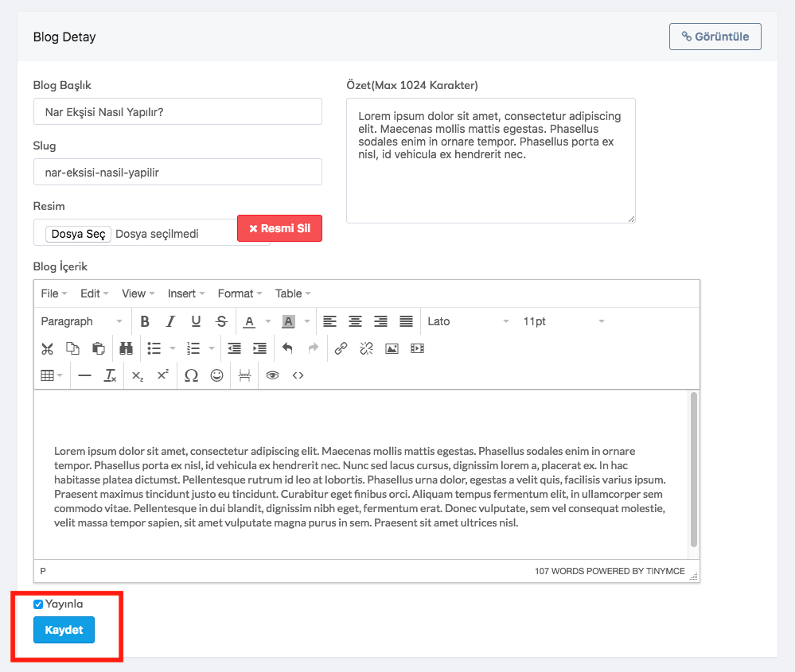
Task: Click the Insert/edit link icon
Action: (x=341, y=348)
